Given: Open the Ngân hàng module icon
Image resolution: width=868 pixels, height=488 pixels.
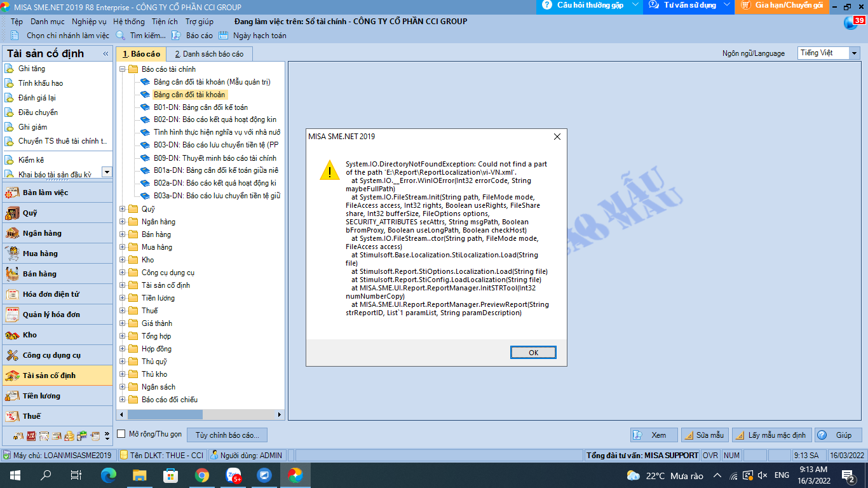Looking at the screenshot, I should coord(12,233).
